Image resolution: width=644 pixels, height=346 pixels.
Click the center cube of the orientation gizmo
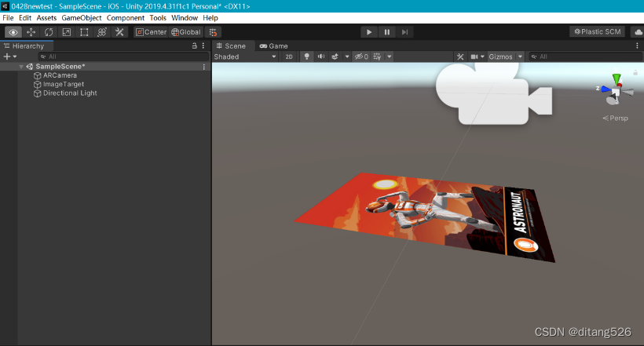616,92
